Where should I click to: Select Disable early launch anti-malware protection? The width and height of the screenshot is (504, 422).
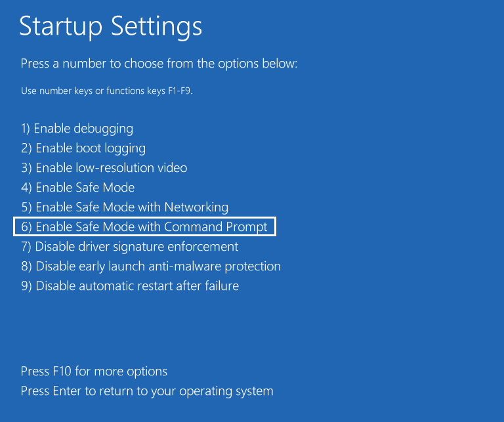pos(151,266)
